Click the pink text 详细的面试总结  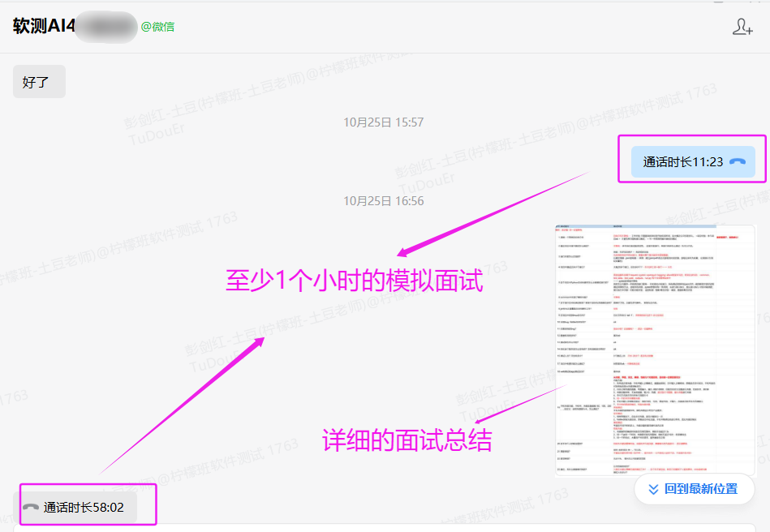pos(407,440)
